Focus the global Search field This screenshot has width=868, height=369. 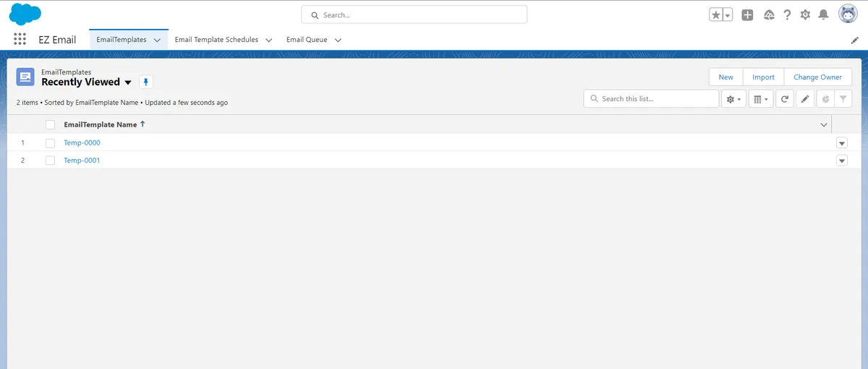pos(414,14)
